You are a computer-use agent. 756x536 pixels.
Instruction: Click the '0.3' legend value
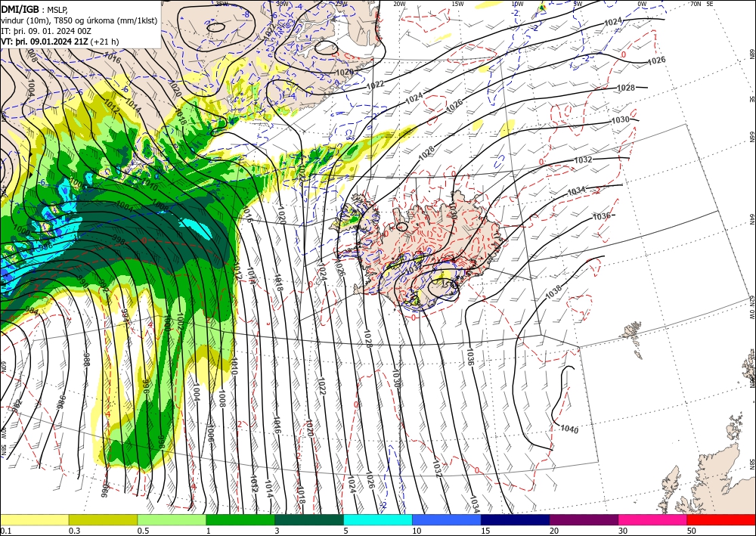tap(74, 531)
